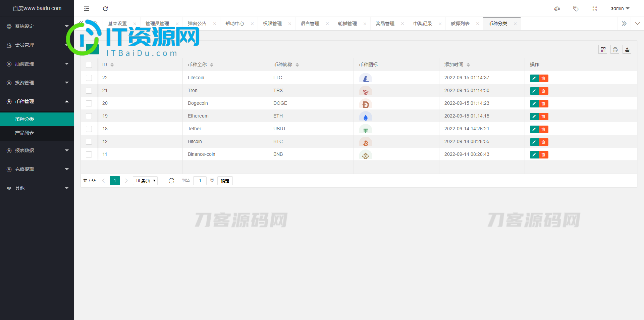This screenshot has height=320, width=644.
Task: Click the 确定 page jump button
Action: click(225, 181)
